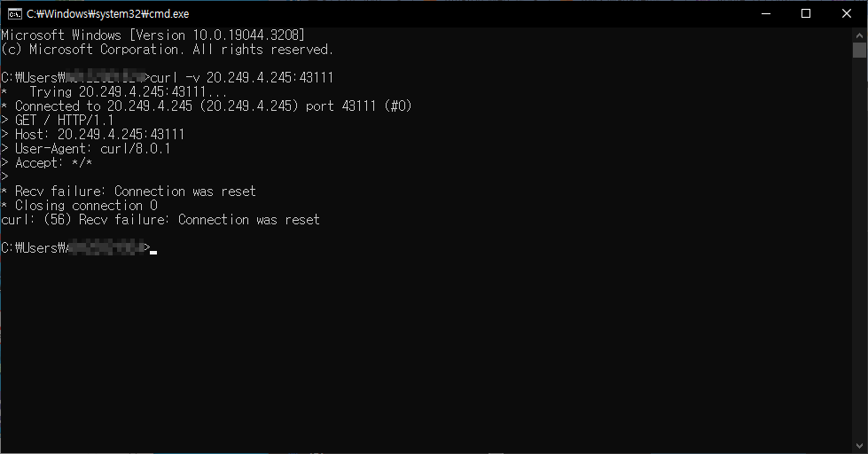Click the 'Host: 20.249.4.245:43111' line
Viewport: 868px width, 454px height.
pos(93,135)
